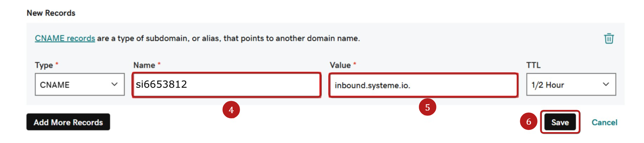Viewport: 644px width, 143px height.
Task: Click the Value field label
Action: tap(340, 65)
